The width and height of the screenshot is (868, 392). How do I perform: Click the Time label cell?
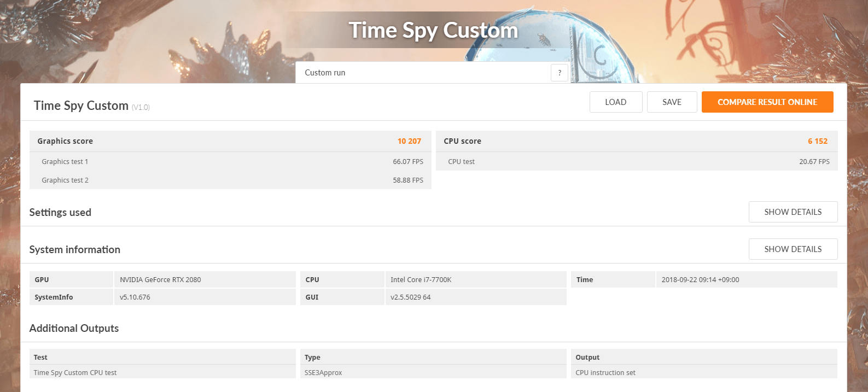point(613,279)
